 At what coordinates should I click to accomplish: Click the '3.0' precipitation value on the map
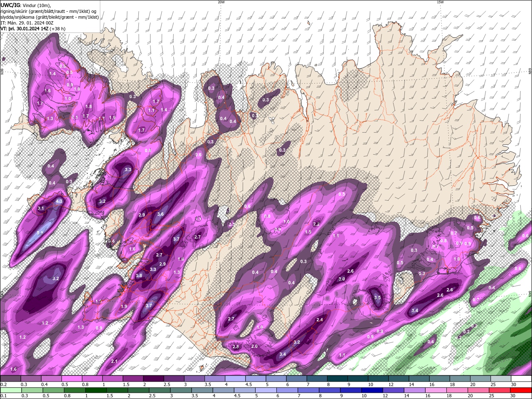coord(342,279)
